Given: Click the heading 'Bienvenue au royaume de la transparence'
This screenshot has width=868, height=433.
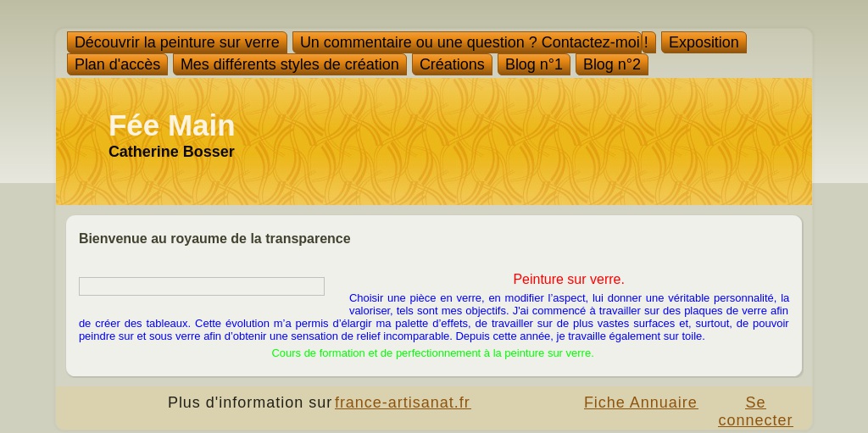Looking at the screenshot, I should click(x=214, y=239).
